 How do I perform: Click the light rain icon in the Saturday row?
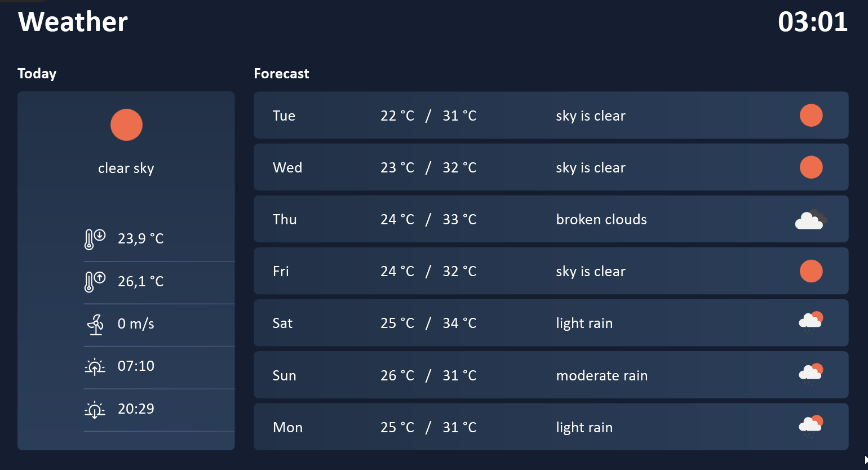pos(811,322)
